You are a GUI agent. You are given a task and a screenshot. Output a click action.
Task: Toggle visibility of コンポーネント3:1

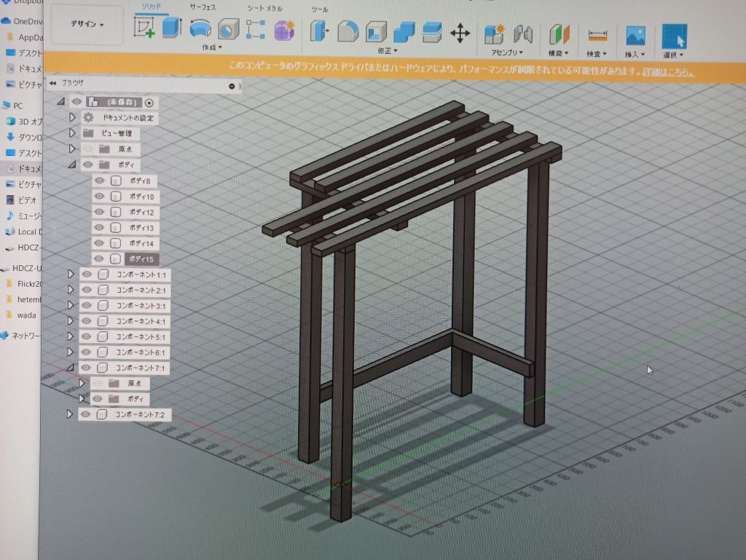87,306
